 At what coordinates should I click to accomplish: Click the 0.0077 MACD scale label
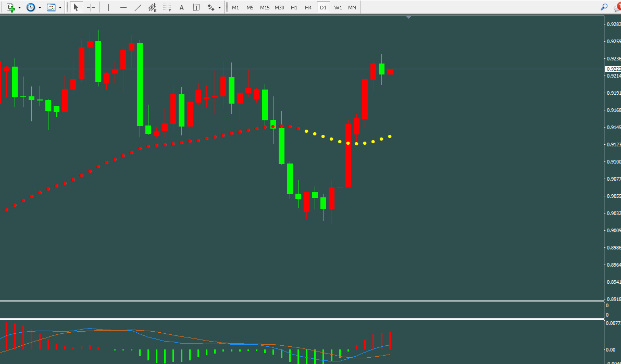613,323
